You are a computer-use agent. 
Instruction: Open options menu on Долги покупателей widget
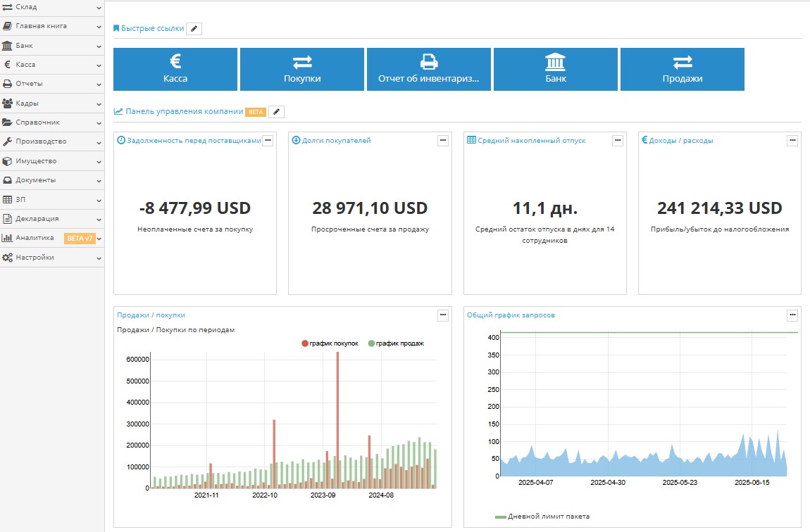tap(442, 141)
